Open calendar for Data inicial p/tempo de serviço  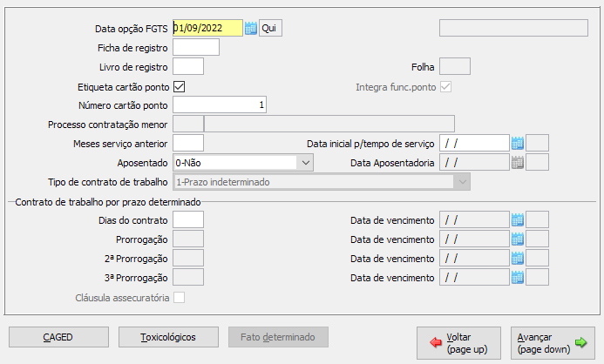(517, 143)
